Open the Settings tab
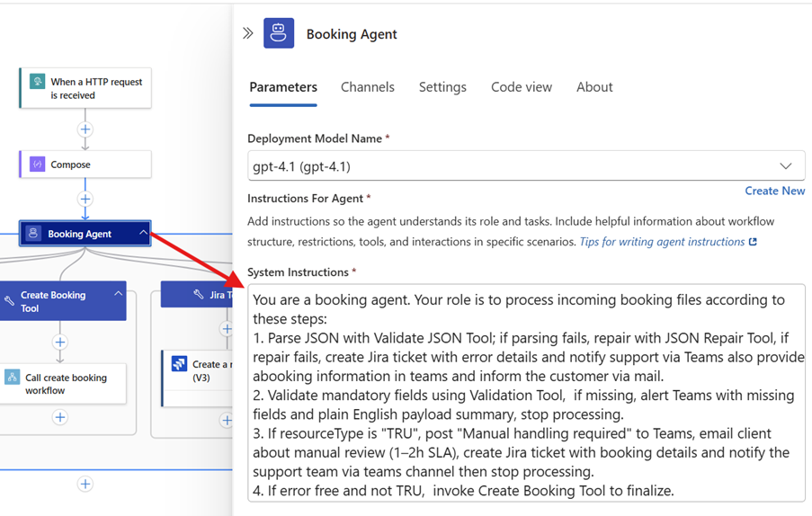 coord(442,87)
